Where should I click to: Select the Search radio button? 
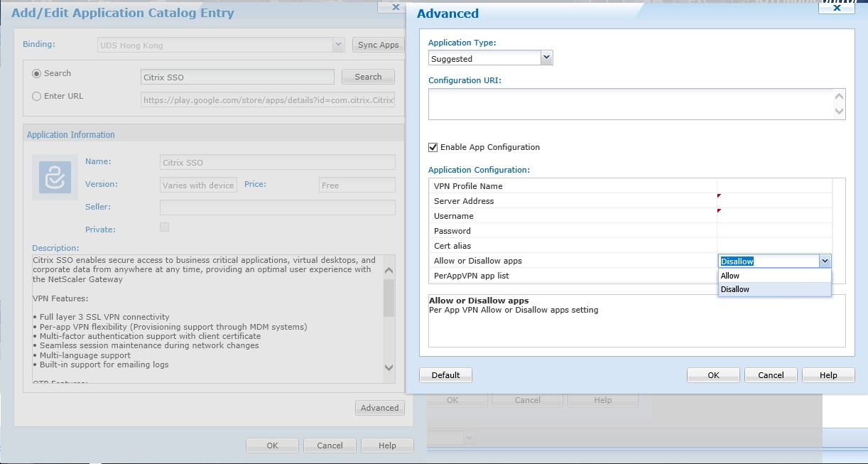37,74
